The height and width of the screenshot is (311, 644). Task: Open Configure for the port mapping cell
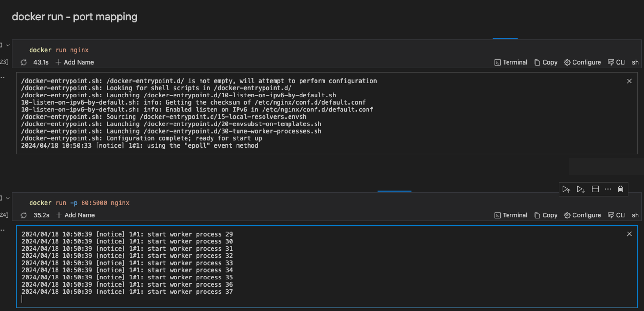582,215
